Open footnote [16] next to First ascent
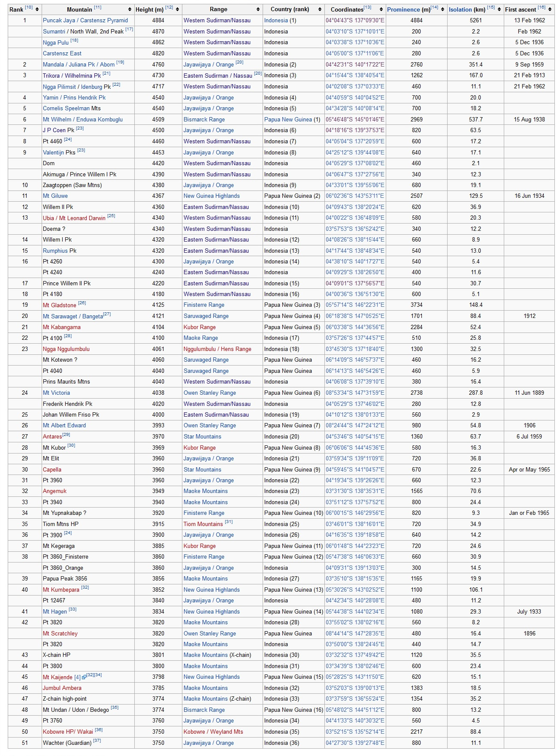Screen dimensions: 560x756 click(x=542, y=8)
